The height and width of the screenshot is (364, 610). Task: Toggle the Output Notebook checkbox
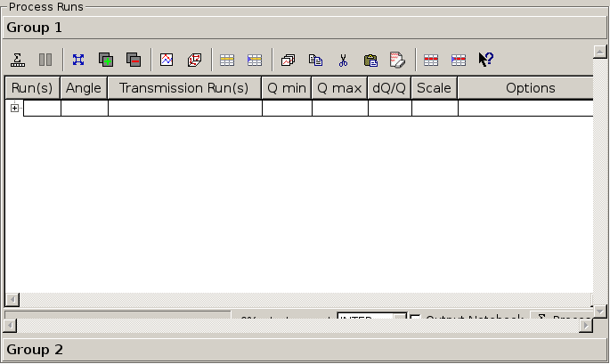[415, 318]
